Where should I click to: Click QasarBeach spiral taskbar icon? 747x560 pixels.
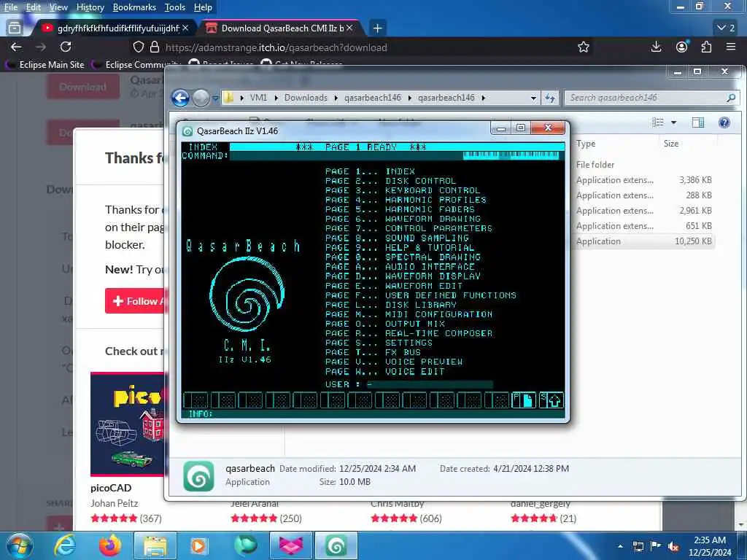pyautogui.click(x=336, y=545)
